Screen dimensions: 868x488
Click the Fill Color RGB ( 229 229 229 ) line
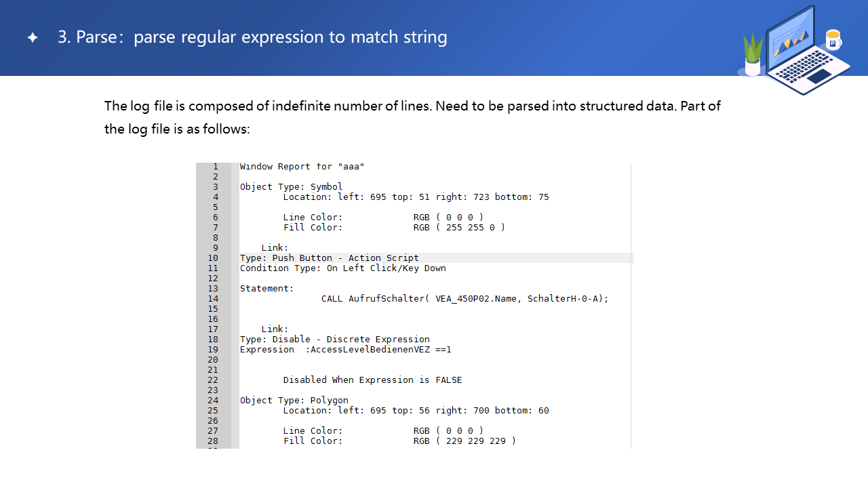[399, 441]
